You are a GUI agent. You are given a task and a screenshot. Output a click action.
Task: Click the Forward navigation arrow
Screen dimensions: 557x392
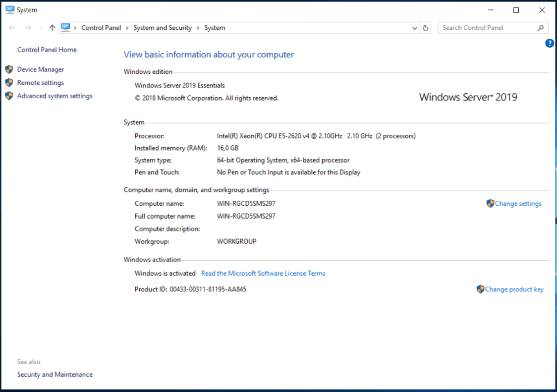pyautogui.click(x=28, y=28)
